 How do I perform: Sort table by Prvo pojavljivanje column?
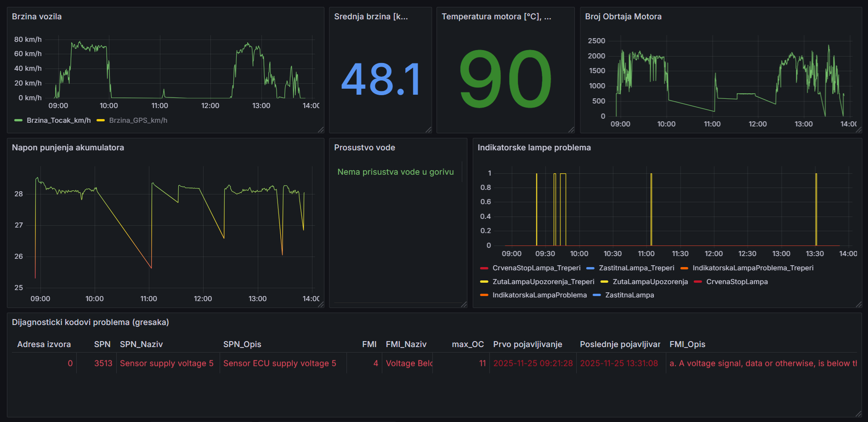528,344
